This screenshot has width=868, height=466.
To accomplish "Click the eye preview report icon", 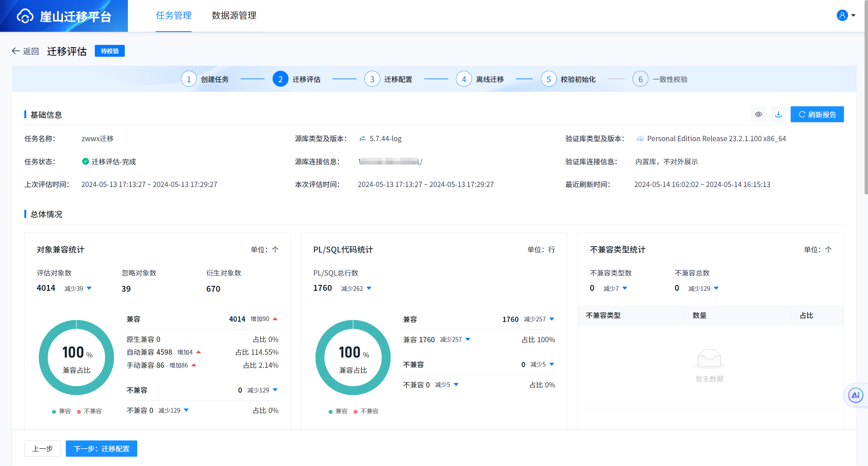I will 758,114.
